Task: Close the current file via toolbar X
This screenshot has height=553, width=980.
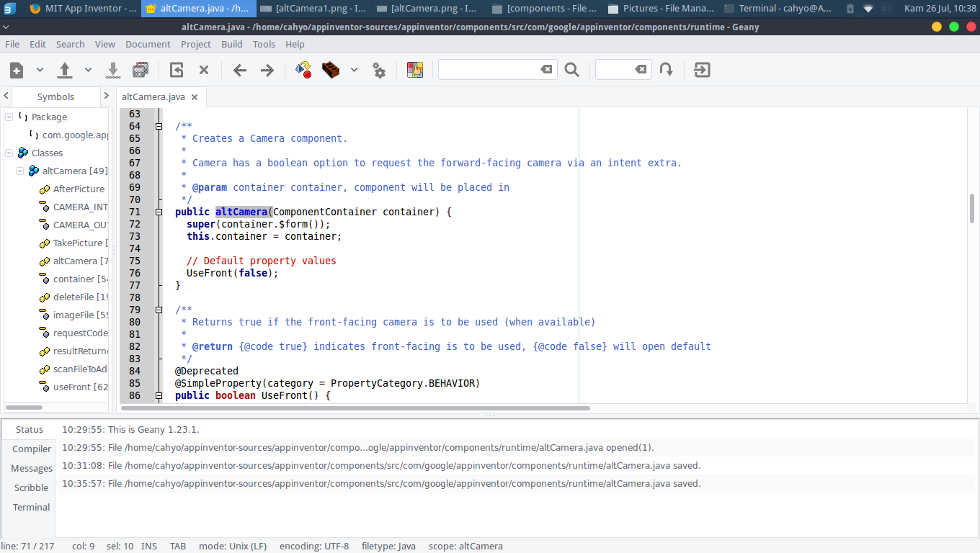Action: tap(204, 70)
